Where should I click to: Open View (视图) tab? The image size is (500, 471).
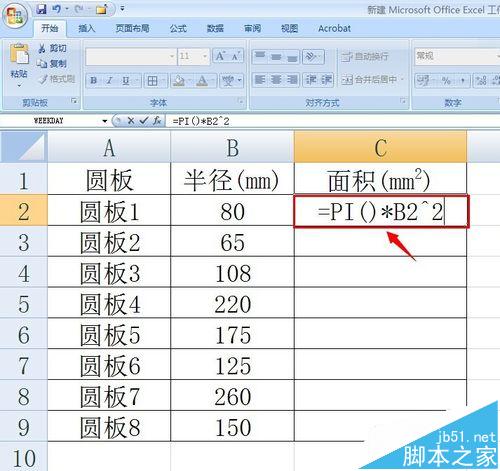tap(289, 29)
